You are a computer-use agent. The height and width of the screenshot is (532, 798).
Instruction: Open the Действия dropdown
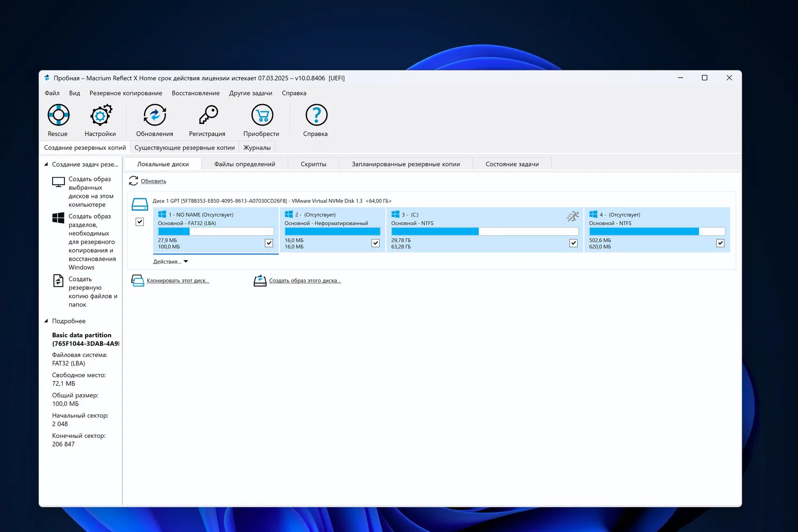point(170,262)
